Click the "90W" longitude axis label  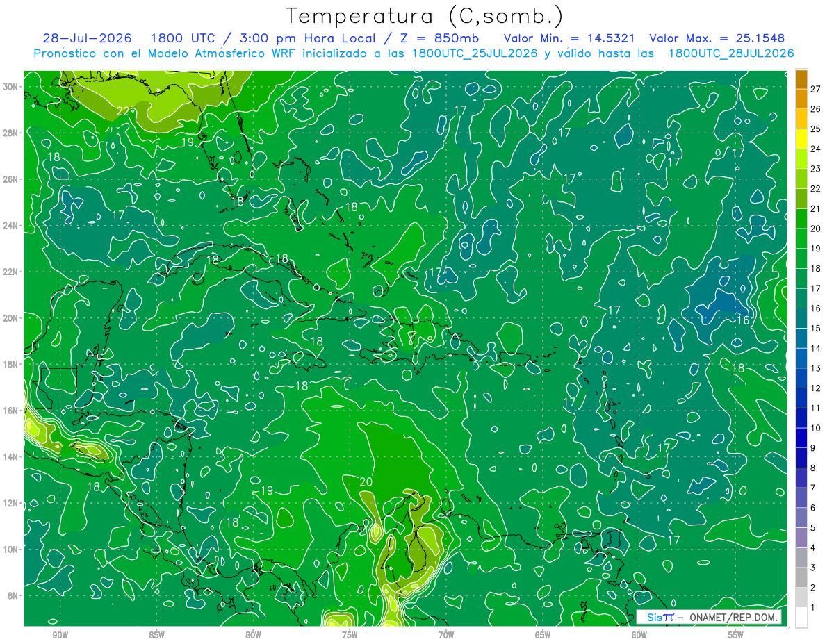click(x=60, y=636)
